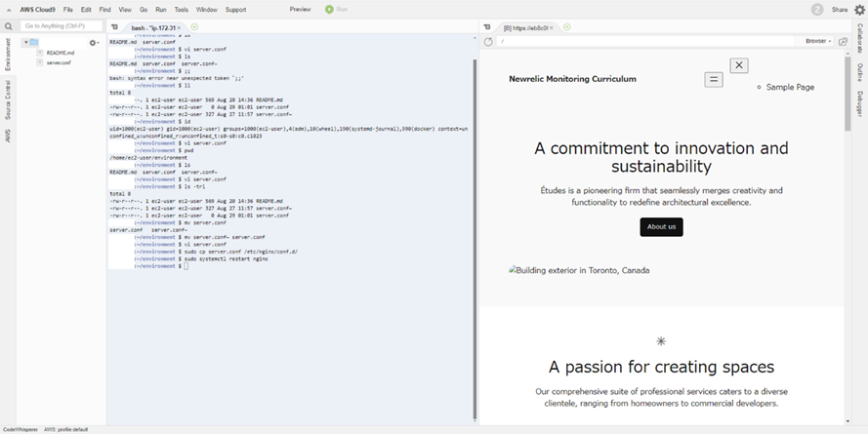Viewport: 868px width, 434px height.
Task: Click the Share button
Action: [840, 10]
